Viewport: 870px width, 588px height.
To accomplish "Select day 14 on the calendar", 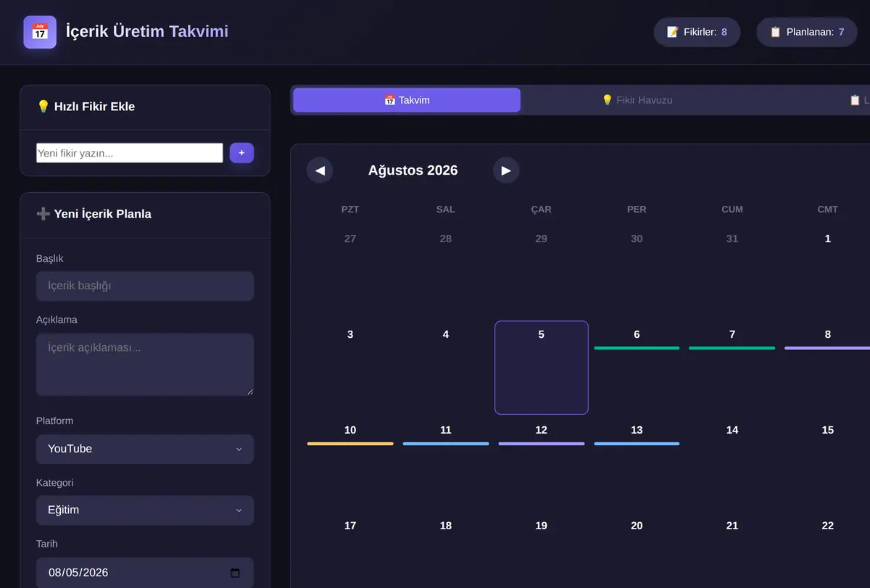I will (x=732, y=463).
